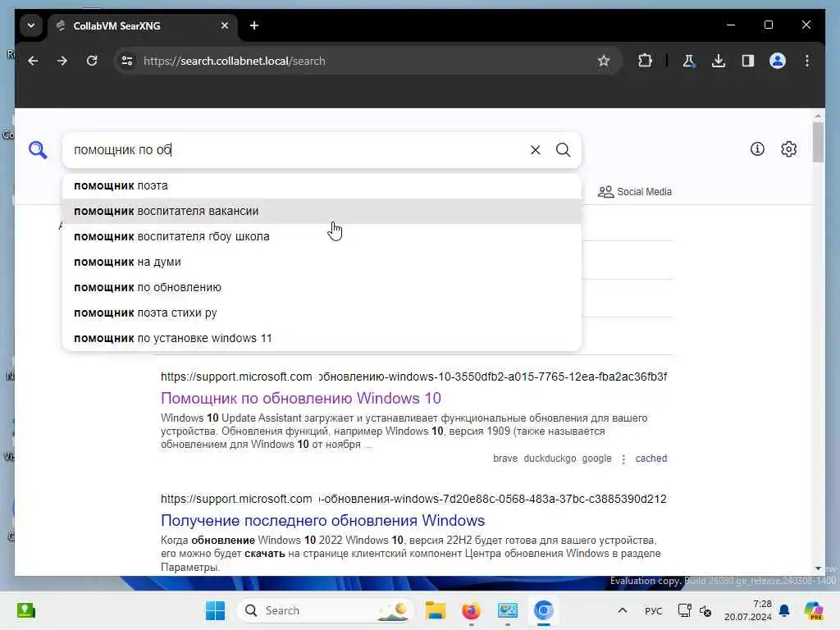Show hidden system tray icons
Image resolution: width=840 pixels, height=630 pixels.
pos(622,610)
